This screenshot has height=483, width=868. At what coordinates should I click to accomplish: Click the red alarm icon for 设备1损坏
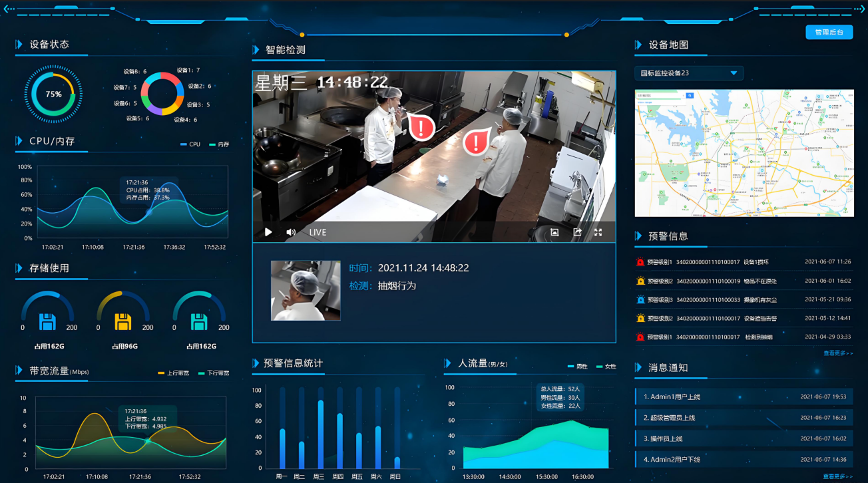click(x=640, y=261)
